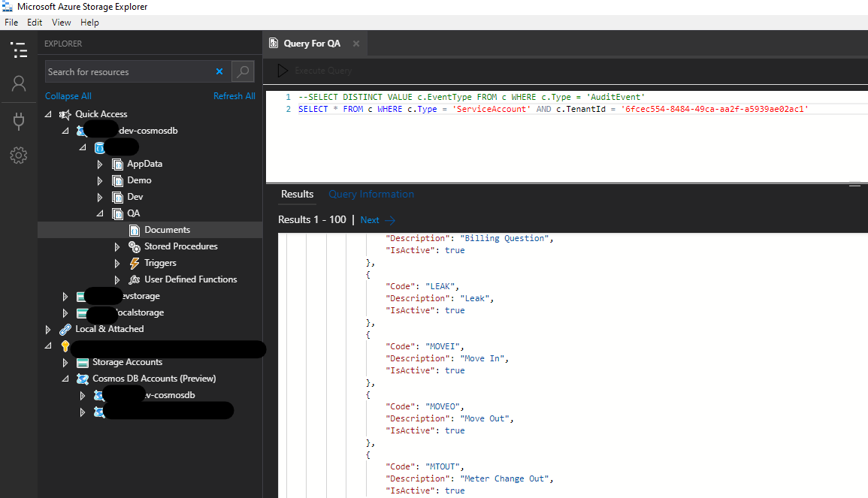Expand the Demo collection
The width and height of the screenshot is (868, 498).
[100, 181]
